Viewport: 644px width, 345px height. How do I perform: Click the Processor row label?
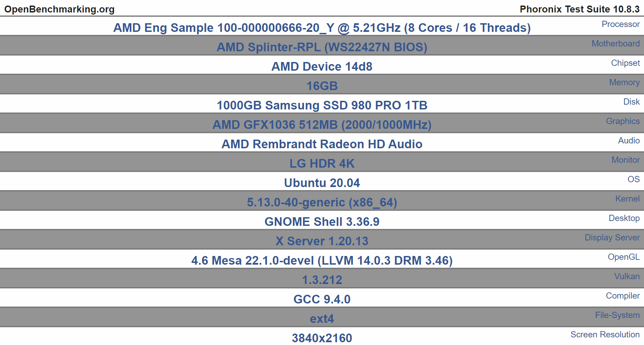[x=620, y=24]
